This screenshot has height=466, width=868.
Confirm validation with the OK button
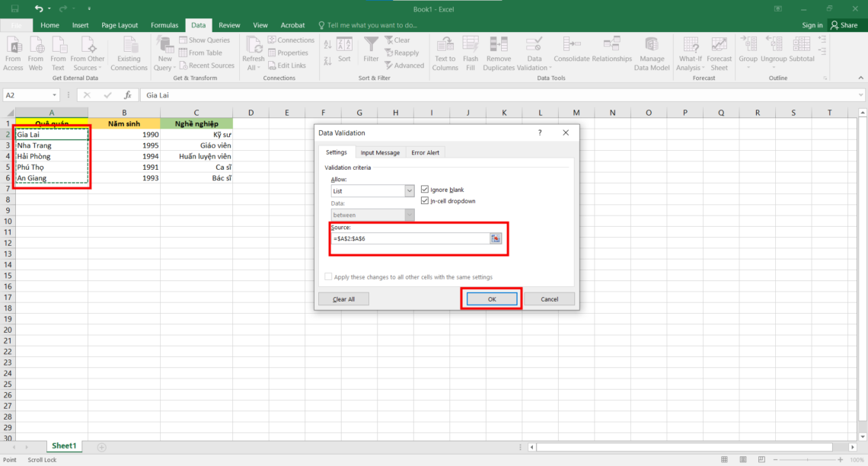(x=491, y=298)
